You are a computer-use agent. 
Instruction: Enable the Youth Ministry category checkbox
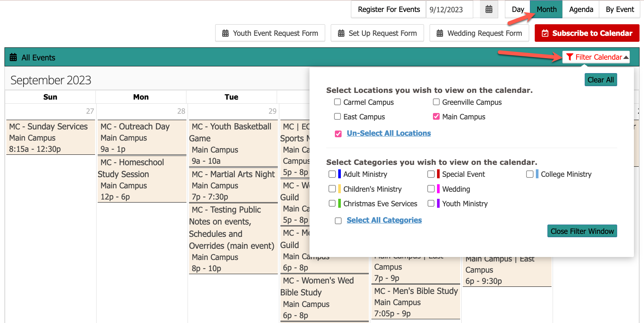(x=431, y=203)
